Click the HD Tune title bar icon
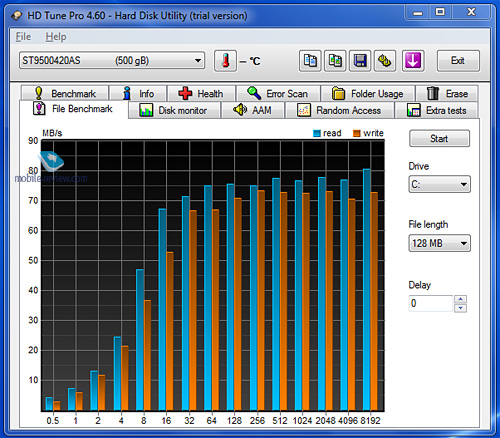 pos(17,15)
